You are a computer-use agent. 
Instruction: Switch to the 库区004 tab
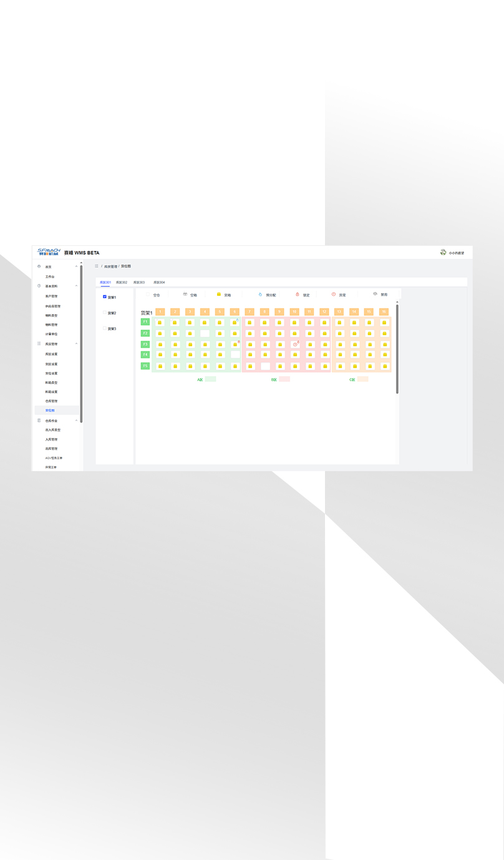[159, 282]
